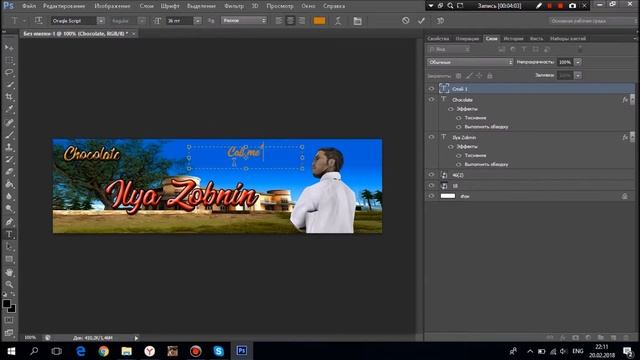This screenshot has height=360, width=640.
Task: Select the Eyedropper tool
Action: coord(9,109)
